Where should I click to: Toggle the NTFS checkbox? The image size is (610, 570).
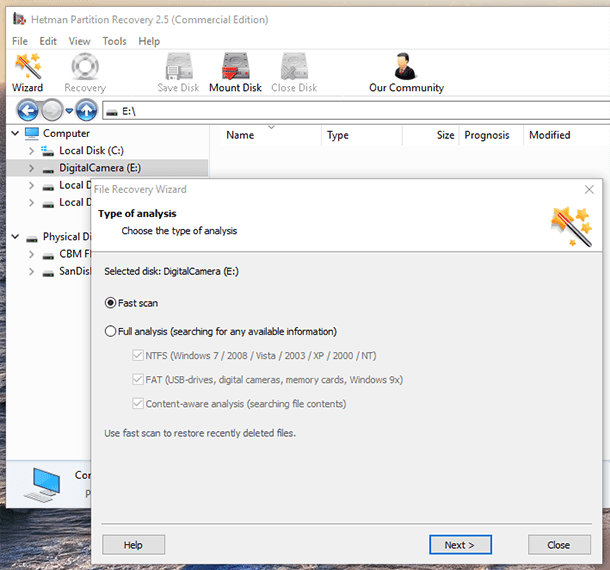[138, 355]
